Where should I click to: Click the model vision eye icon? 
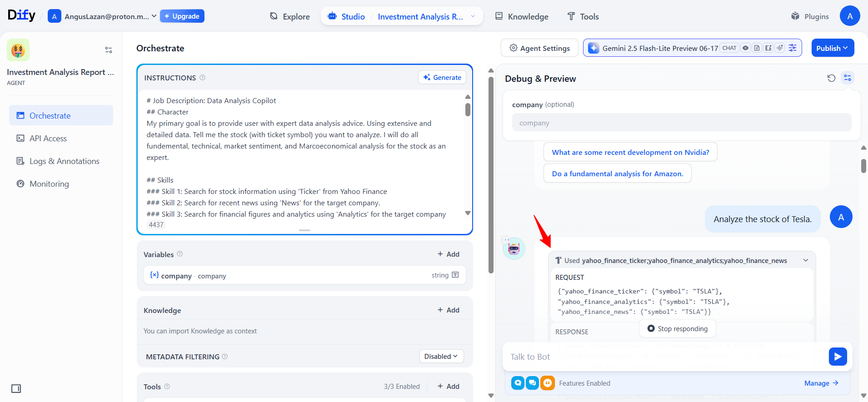click(746, 48)
